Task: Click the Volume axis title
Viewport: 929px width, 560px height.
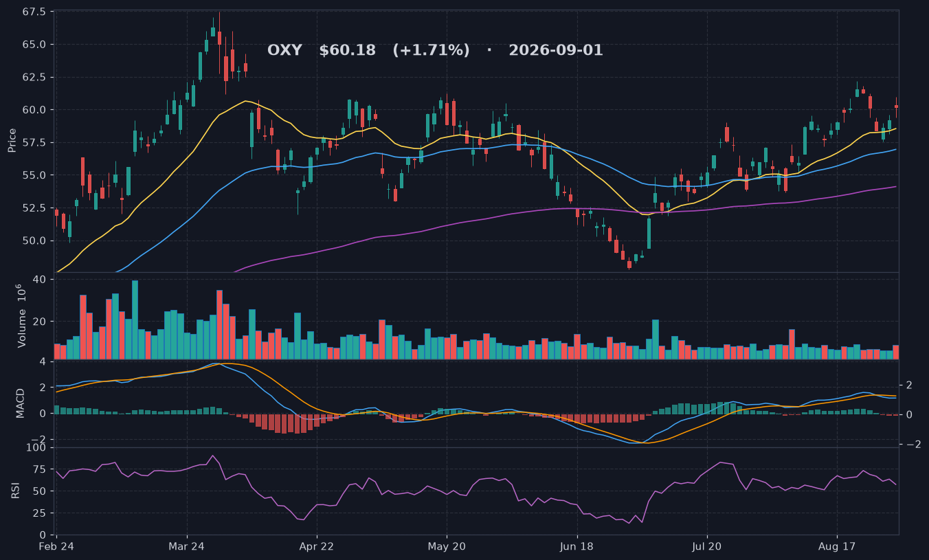Action: 21,315
